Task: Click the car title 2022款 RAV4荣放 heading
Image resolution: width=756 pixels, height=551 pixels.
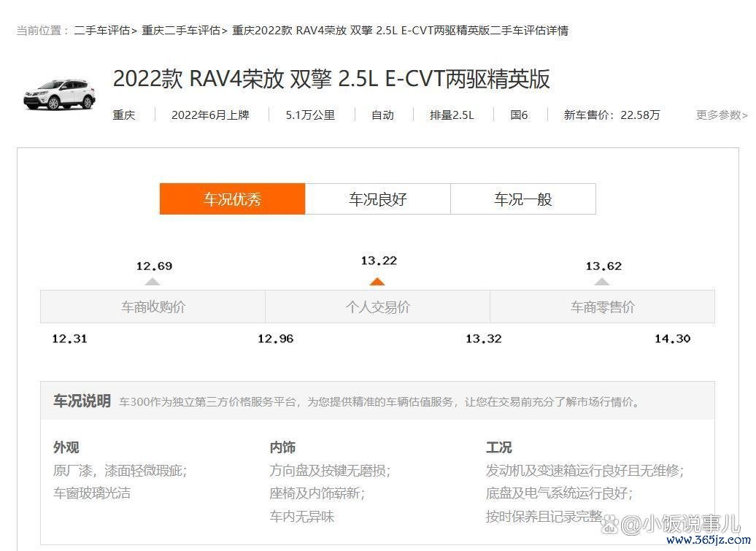Action: 331,79
